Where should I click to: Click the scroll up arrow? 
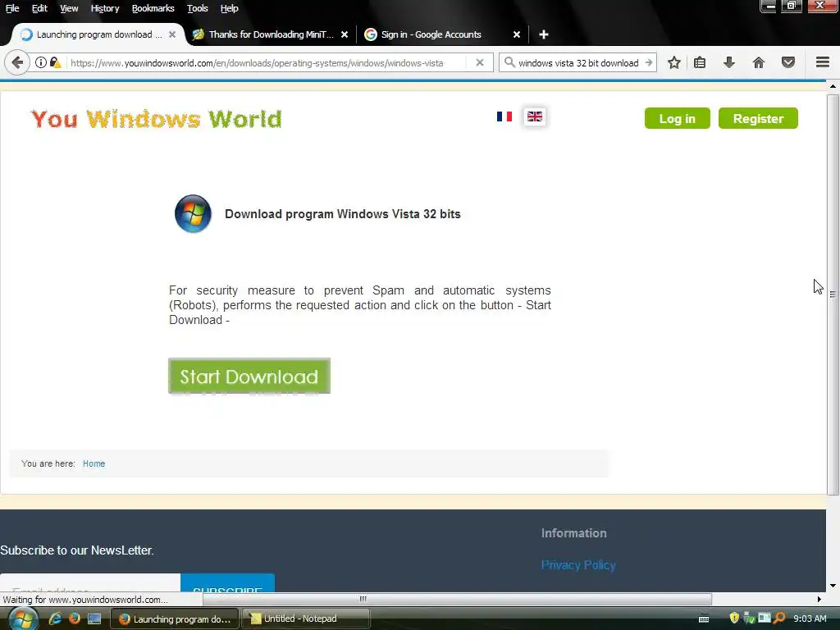833,85
